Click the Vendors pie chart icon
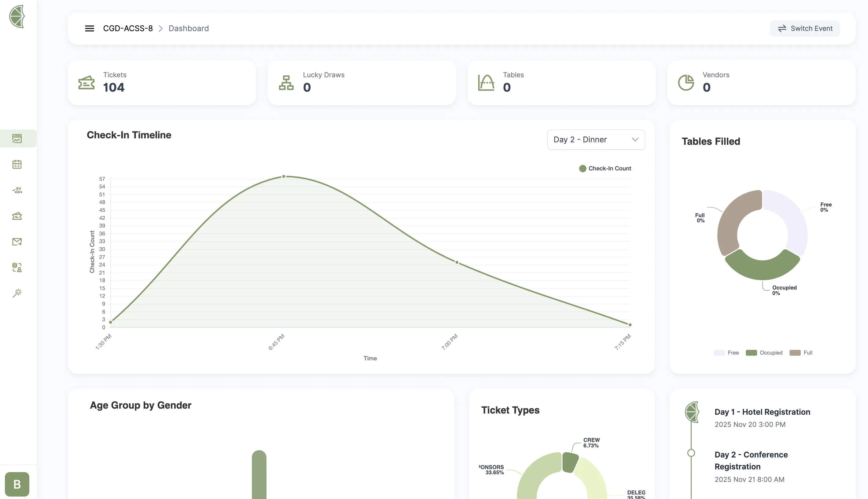 [685, 82]
